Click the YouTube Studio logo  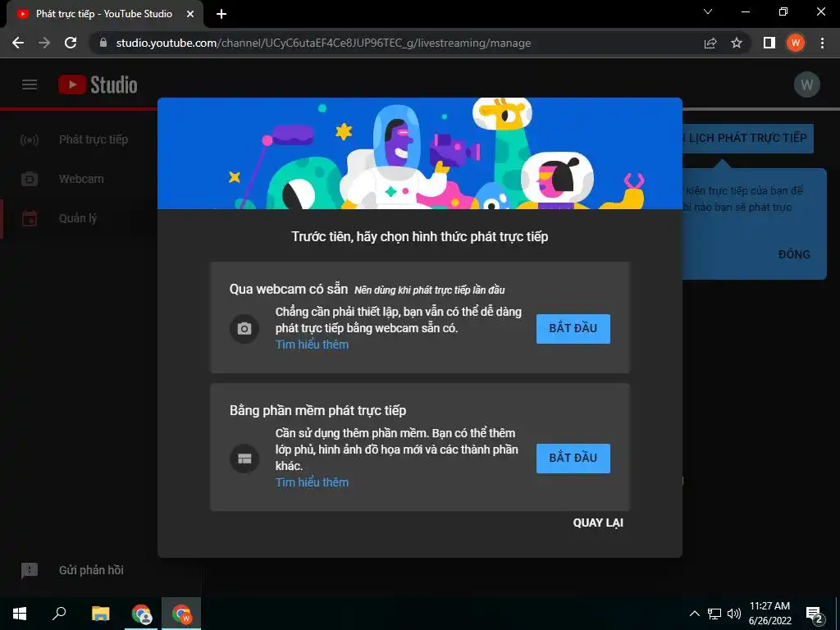tap(98, 84)
